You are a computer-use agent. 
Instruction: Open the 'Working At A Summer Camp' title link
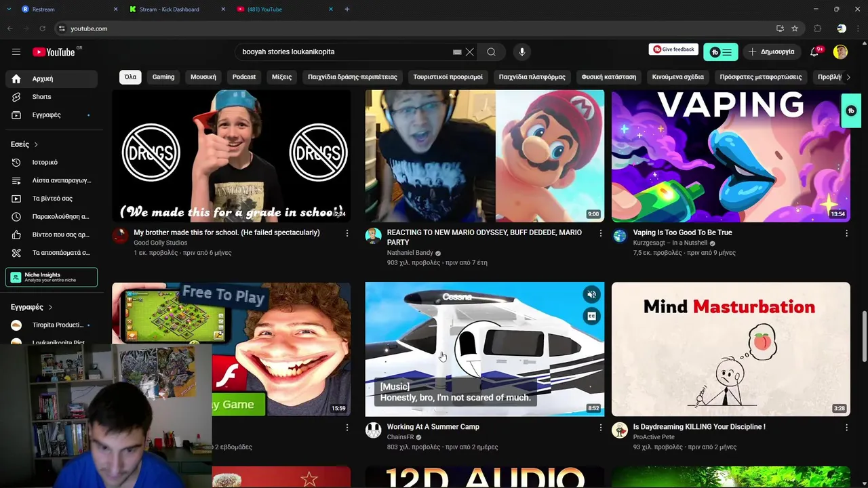(x=433, y=427)
